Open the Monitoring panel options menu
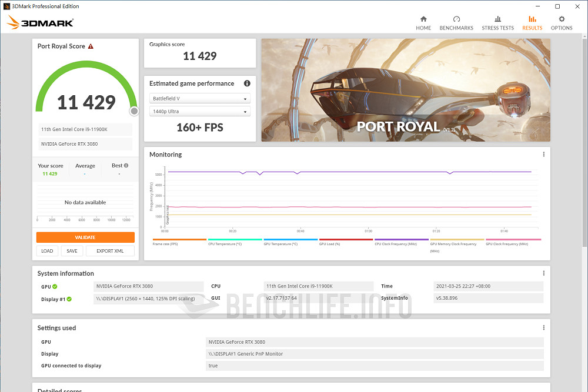This screenshot has height=392, width=588. click(x=543, y=154)
